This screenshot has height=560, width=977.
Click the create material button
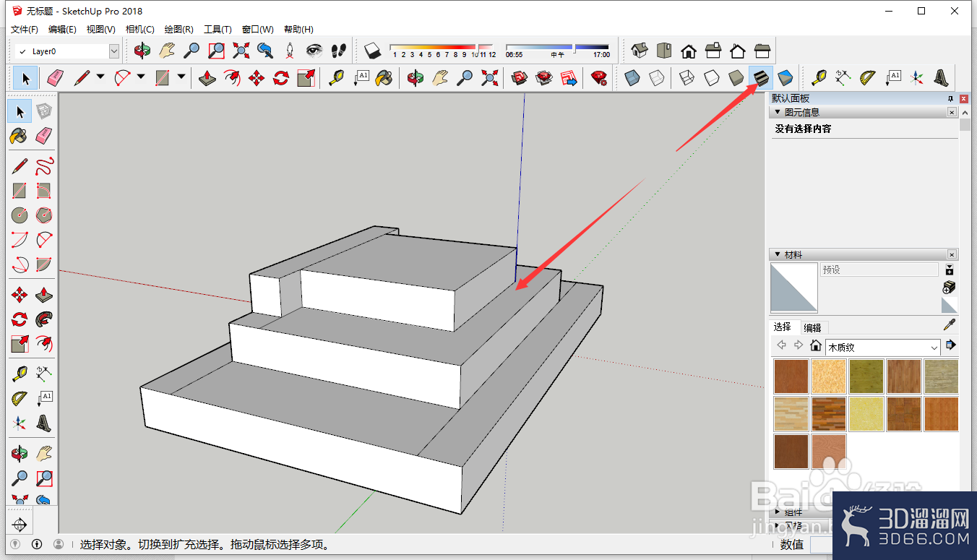950,287
